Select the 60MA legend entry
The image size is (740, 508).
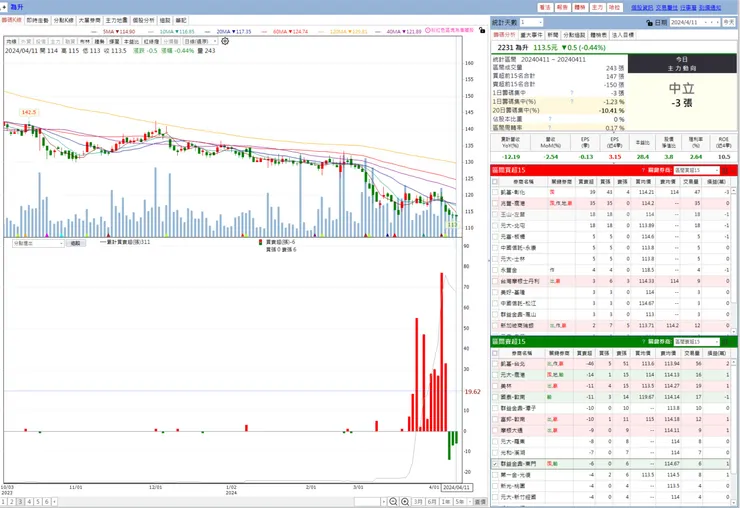(290, 32)
